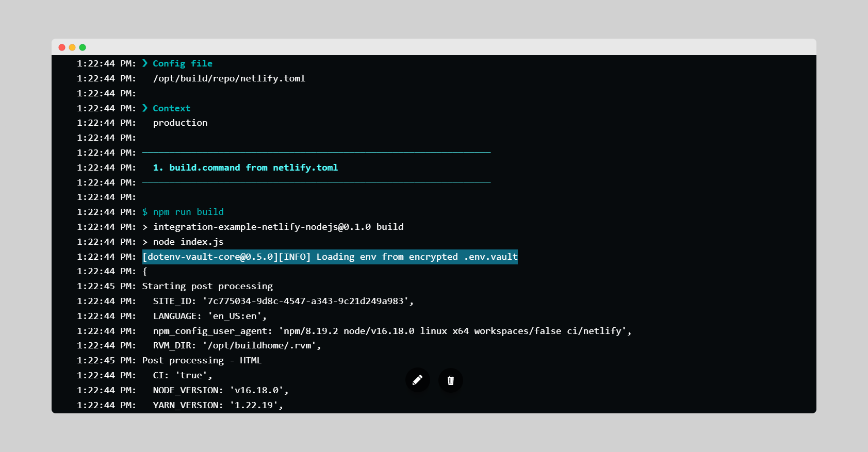Click highlighted dotenv-vault-core Loading env line
The width and height of the screenshot is (868, 452).
click(x=330, y=257)
